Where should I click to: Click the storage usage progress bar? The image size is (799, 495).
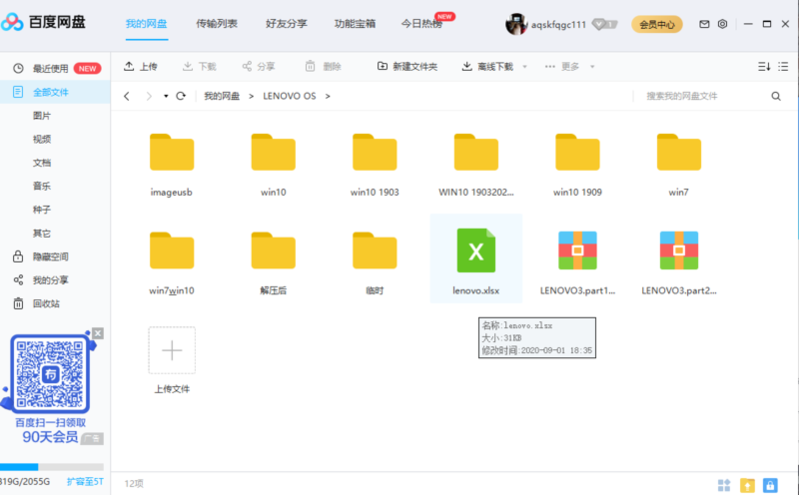(x=52, y=467)
